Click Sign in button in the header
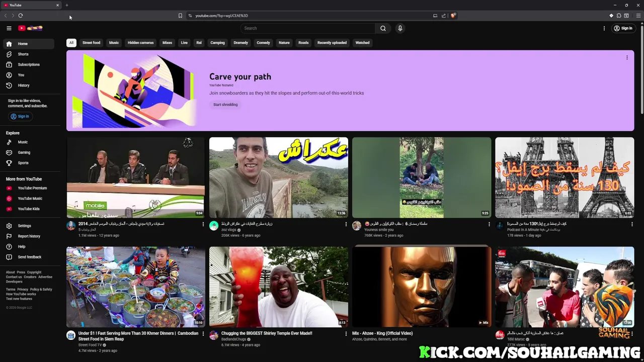 click(623, 28)
